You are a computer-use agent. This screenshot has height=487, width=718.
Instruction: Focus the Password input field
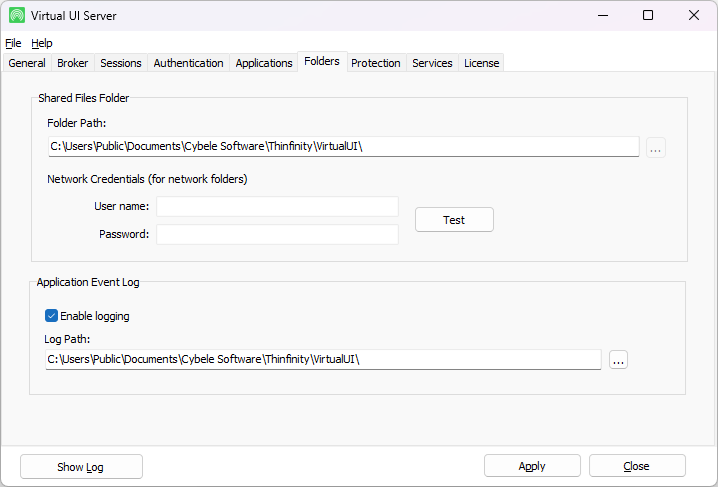click(x=277, y=234)
